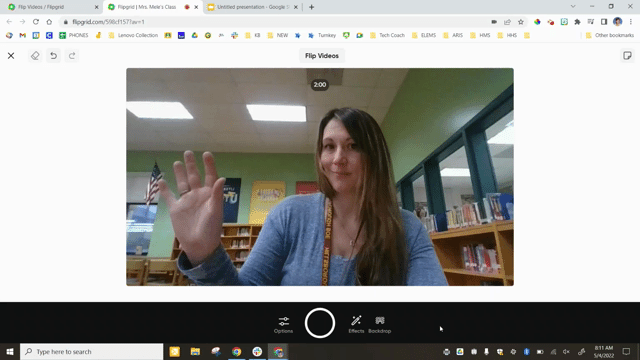Open the Gmail bookmark
Screen dimensions: 640x360
[x=22, y=36]
